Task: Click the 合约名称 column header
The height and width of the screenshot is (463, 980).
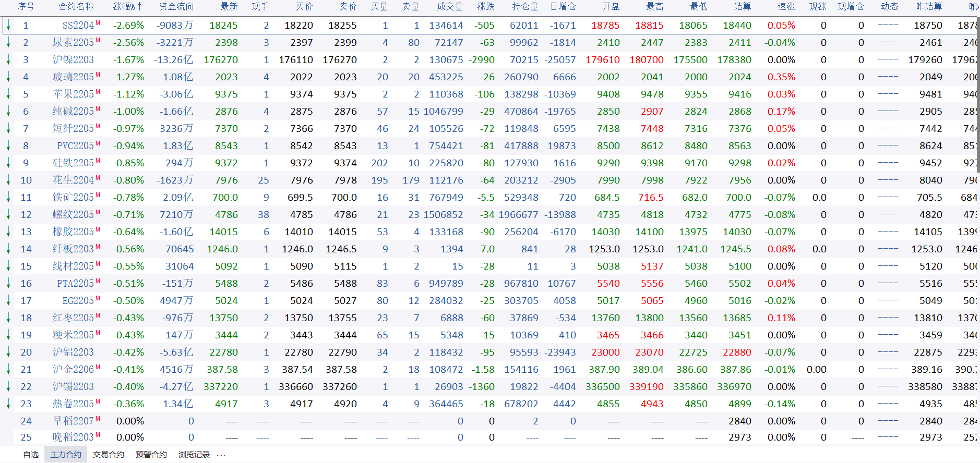Action: [x=76, y=6]
